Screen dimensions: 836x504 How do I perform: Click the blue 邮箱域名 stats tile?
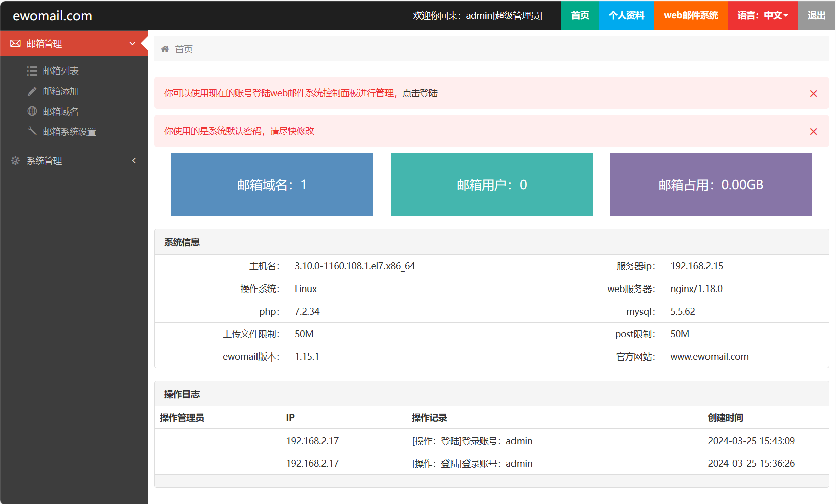coord(272,185)
